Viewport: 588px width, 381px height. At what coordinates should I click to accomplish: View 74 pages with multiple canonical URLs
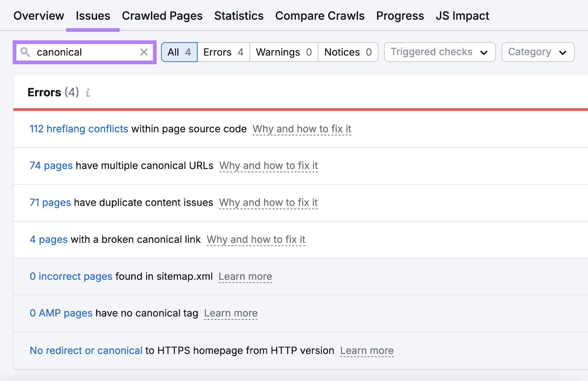pos(51,166)
